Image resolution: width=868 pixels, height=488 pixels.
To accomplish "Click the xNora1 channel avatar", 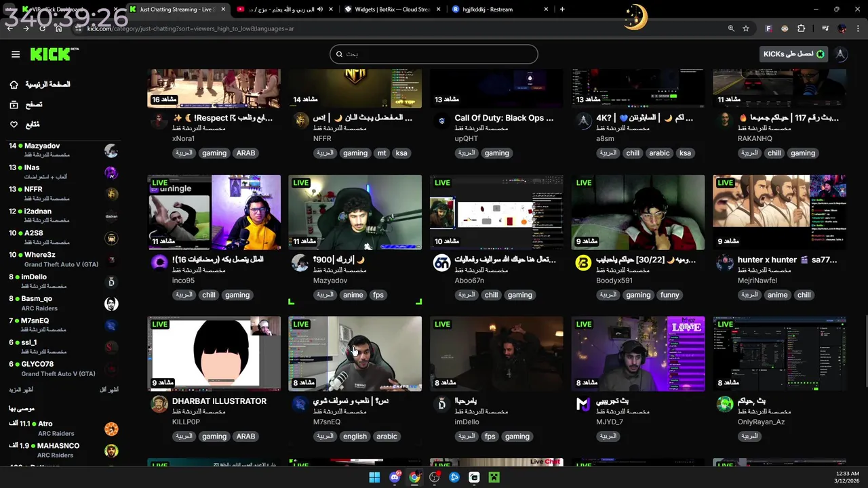I will [x=159, y=121].
